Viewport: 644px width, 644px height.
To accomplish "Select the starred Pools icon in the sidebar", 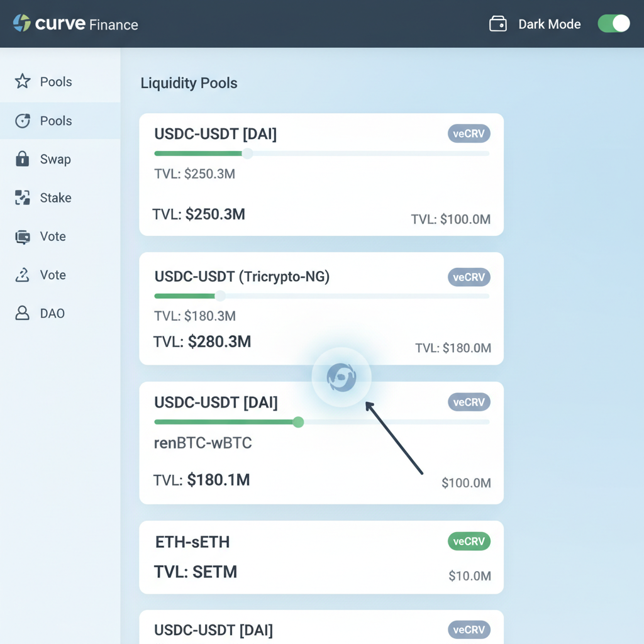I will (23, 82).
